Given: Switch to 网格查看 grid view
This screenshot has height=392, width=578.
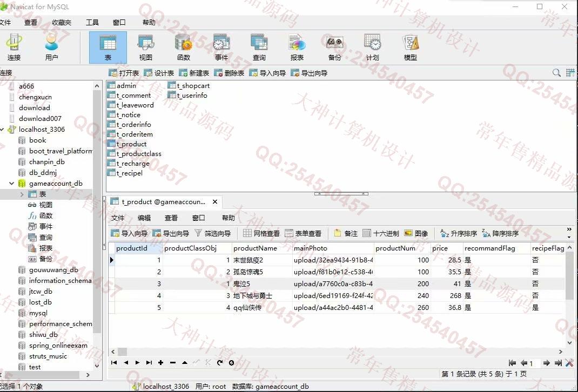Looking at the screenshot, I should [261, 233].
